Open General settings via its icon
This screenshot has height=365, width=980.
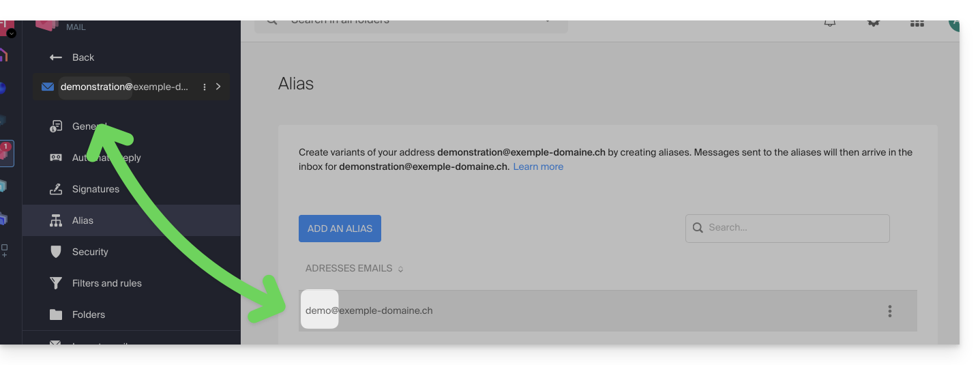click(56, 126)
